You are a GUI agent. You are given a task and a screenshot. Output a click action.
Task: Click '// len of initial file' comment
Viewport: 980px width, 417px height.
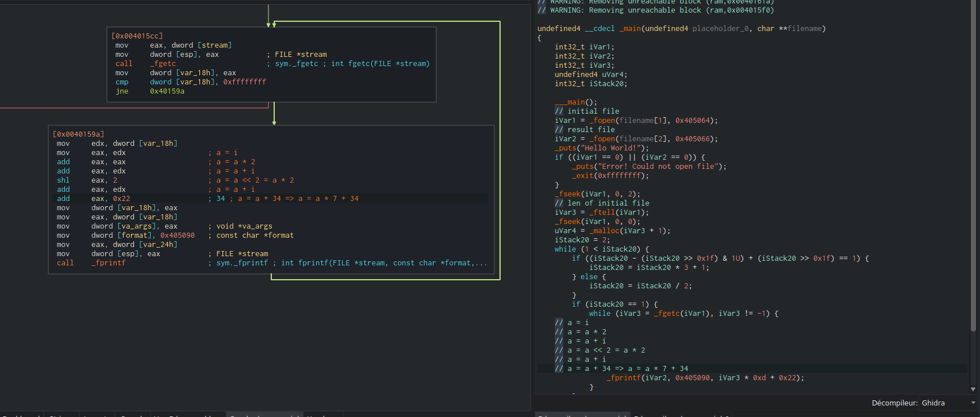tap(602, 203)
